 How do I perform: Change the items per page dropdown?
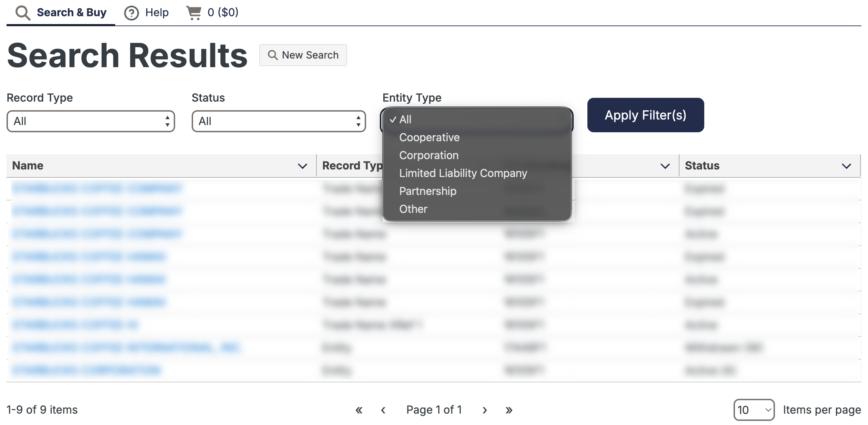coord(754,410)
